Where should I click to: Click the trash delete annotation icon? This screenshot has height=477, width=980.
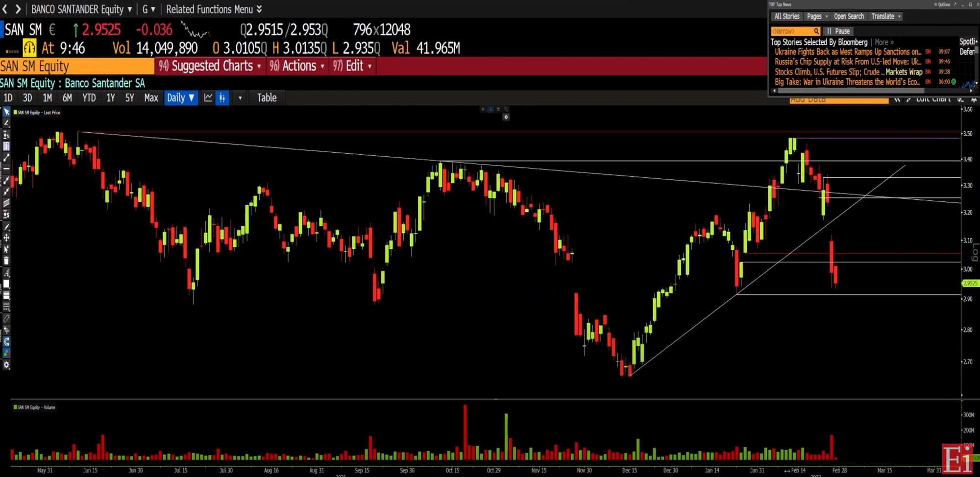pos(6,261)
